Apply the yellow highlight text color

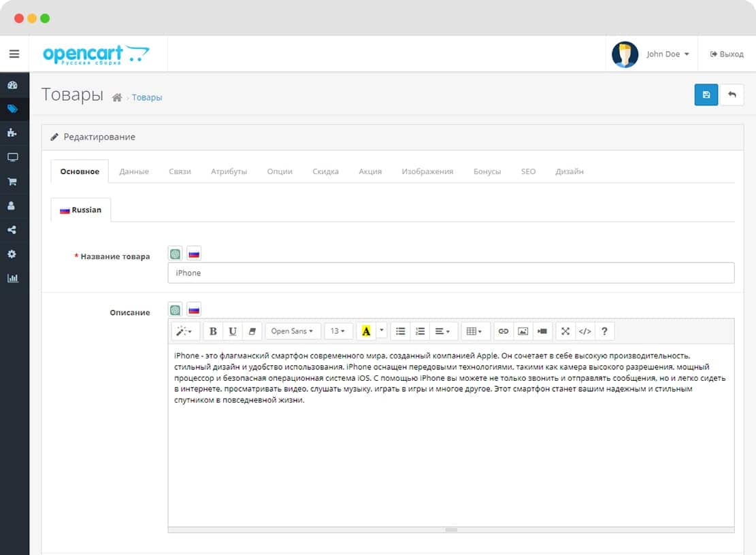[x=366, y=331]
